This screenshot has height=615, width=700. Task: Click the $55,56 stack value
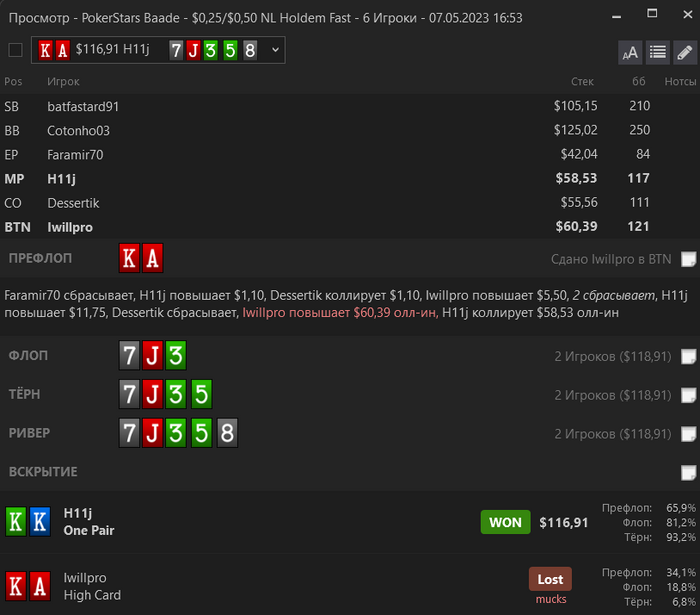click(x=579, y=202)
